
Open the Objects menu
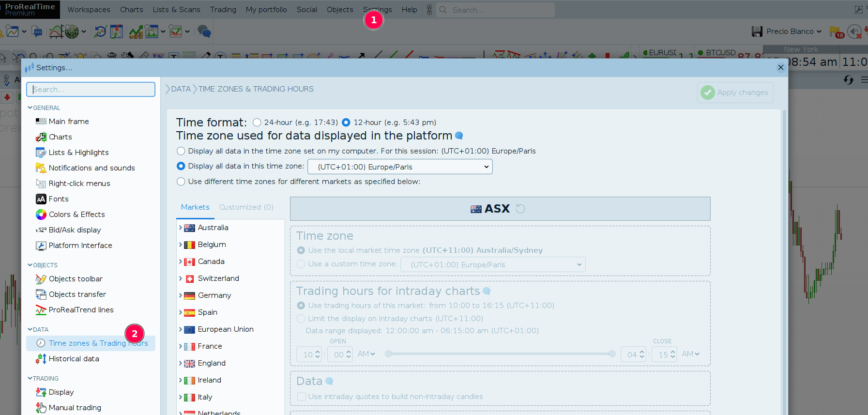[340, 10]
